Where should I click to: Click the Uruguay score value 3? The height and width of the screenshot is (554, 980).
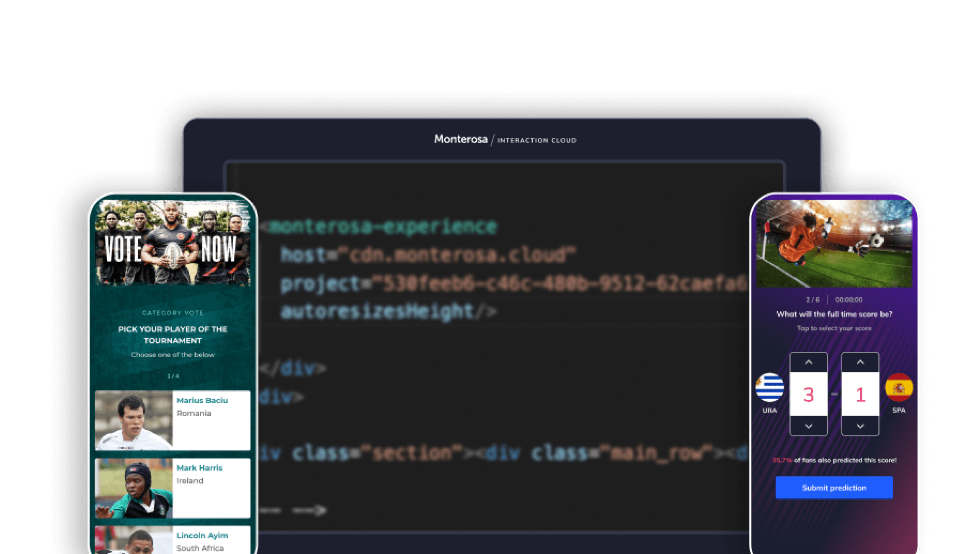click(x=808, y=394)
